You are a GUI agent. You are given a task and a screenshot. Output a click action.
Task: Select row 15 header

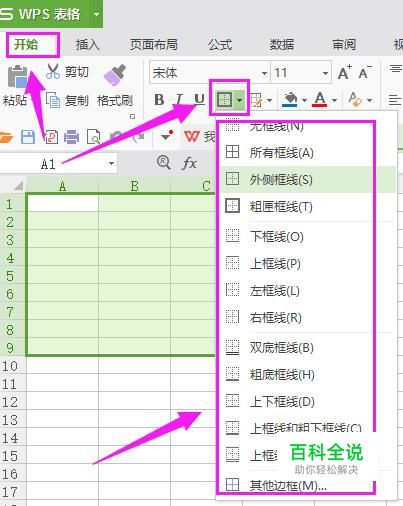point(13,456)
